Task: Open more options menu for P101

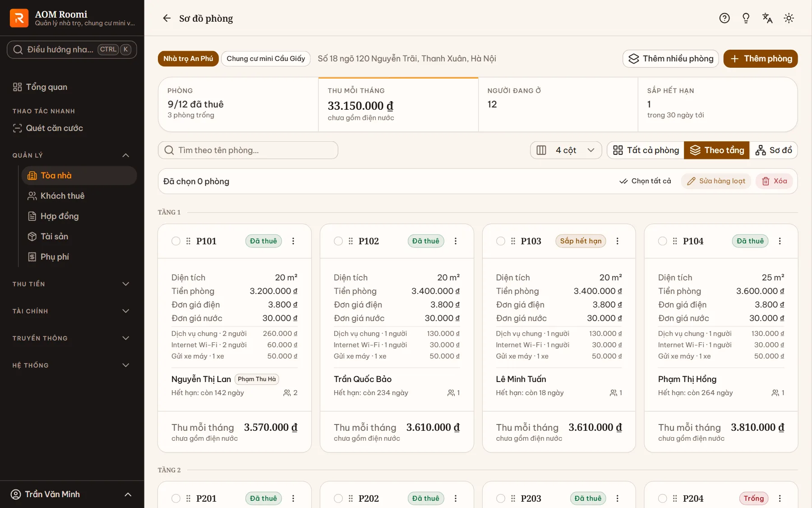Action: tap(293, 241)
